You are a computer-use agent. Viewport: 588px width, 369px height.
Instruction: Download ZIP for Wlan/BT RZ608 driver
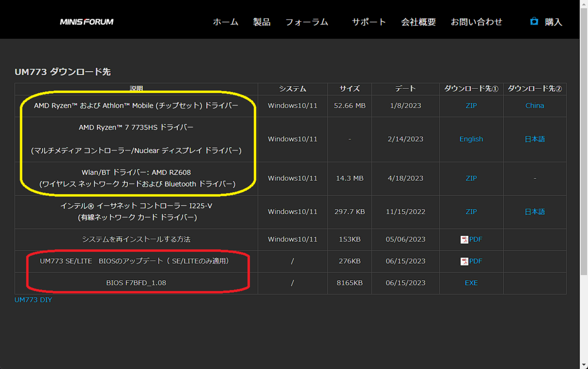(471, 178)
